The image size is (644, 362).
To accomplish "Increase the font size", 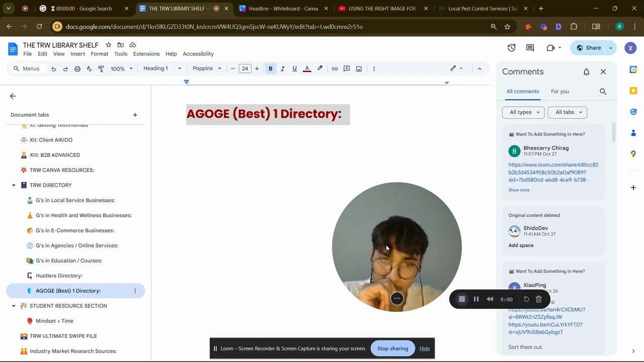I will point(257,69).
